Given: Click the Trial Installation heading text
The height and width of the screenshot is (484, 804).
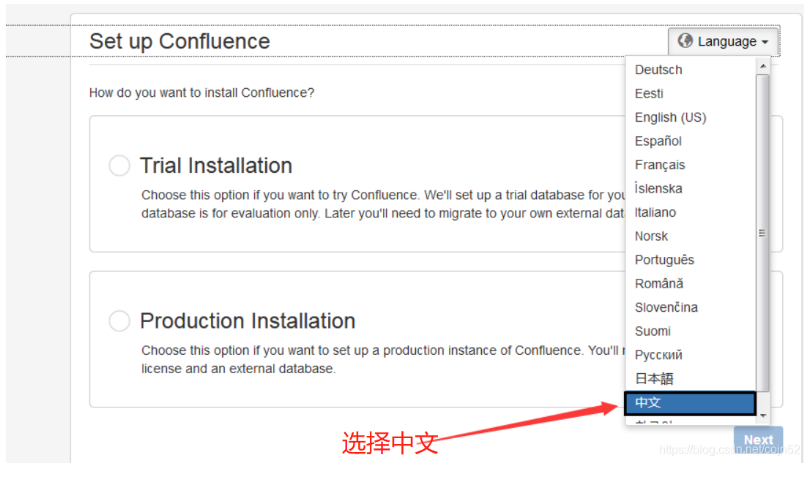Looking at the screenshot, I should point(216,166).
